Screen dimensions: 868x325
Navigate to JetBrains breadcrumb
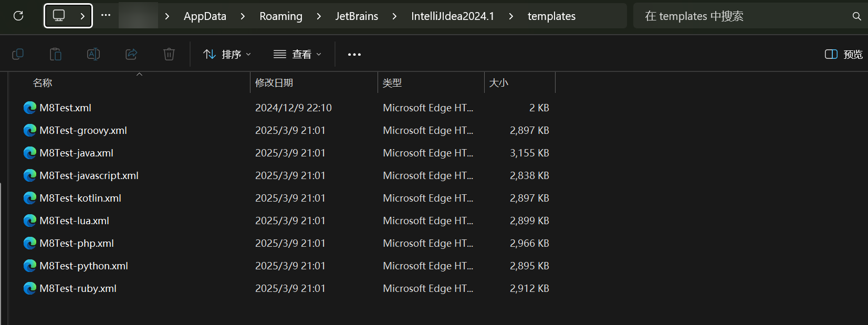click(x=357, y=16)
